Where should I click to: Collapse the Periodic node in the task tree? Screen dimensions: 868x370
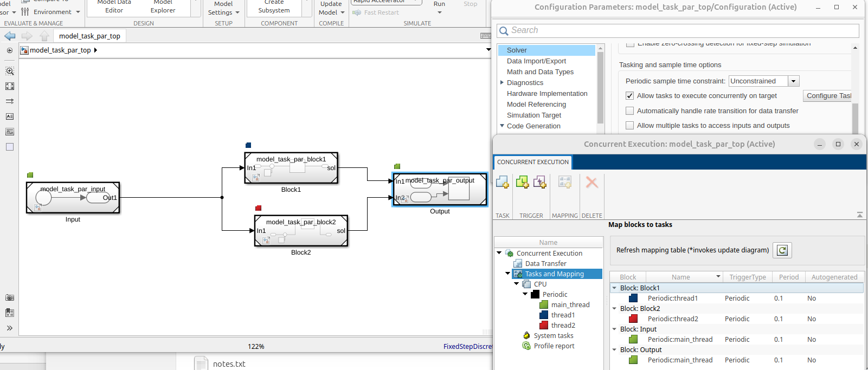coord(525,294)
